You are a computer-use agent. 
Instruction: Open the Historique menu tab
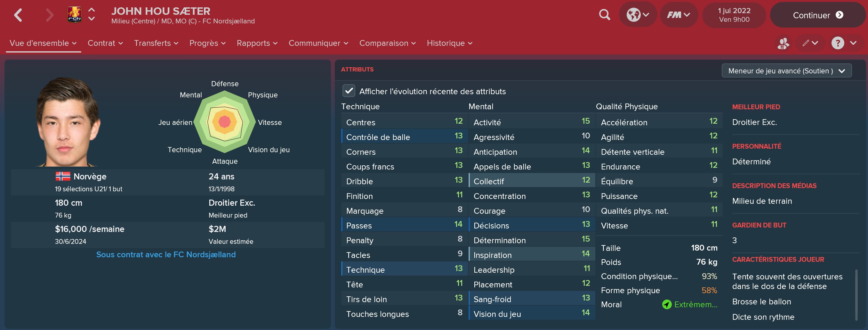(x=449, y=43)
